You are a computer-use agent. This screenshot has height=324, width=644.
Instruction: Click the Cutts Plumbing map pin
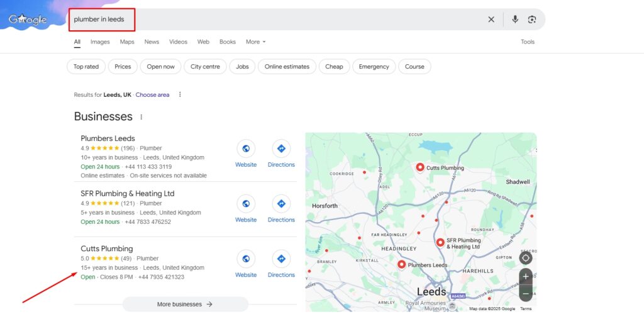(419, 167)
